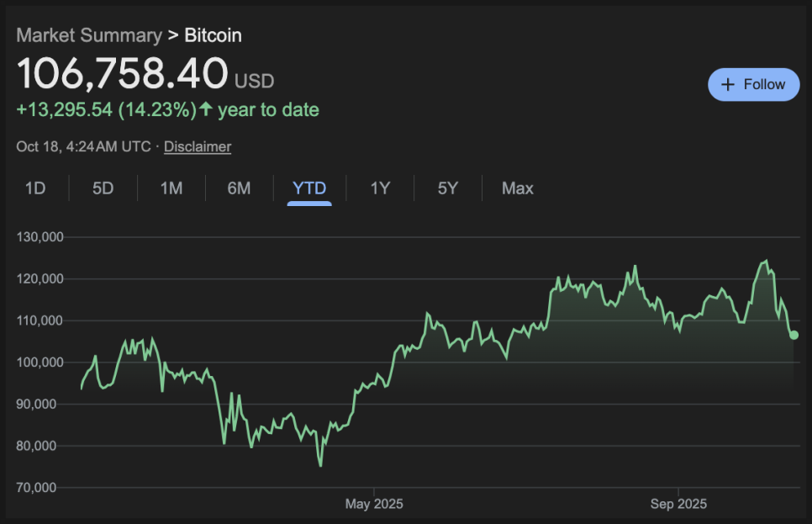
Task: Go to Market Summary breadcrumb
Action: click(x=89, y=35)
